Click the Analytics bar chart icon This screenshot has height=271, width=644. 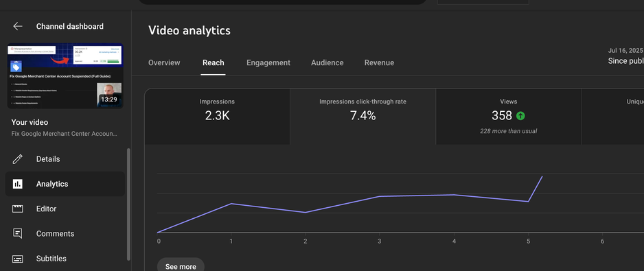point(18,184)
